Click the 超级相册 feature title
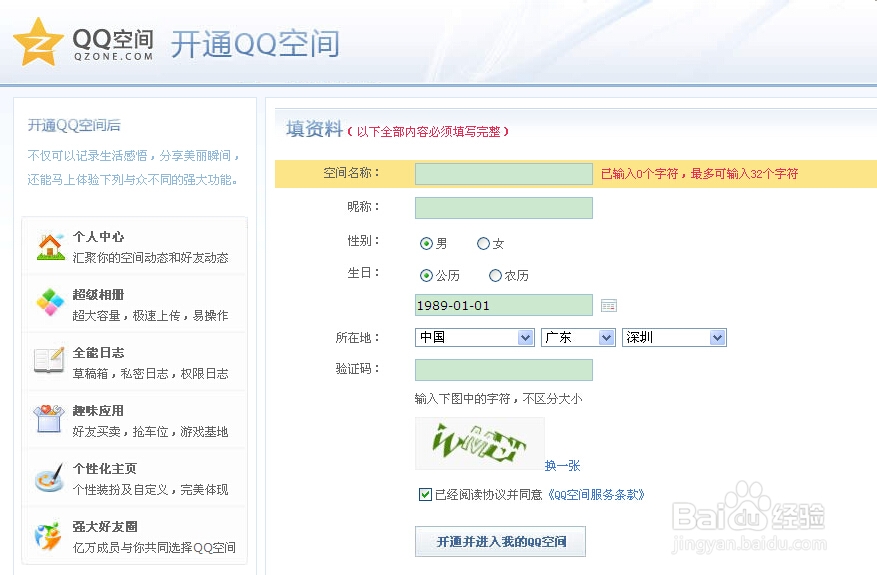Screen dimensions: 877x575 [x=98, y=295]
